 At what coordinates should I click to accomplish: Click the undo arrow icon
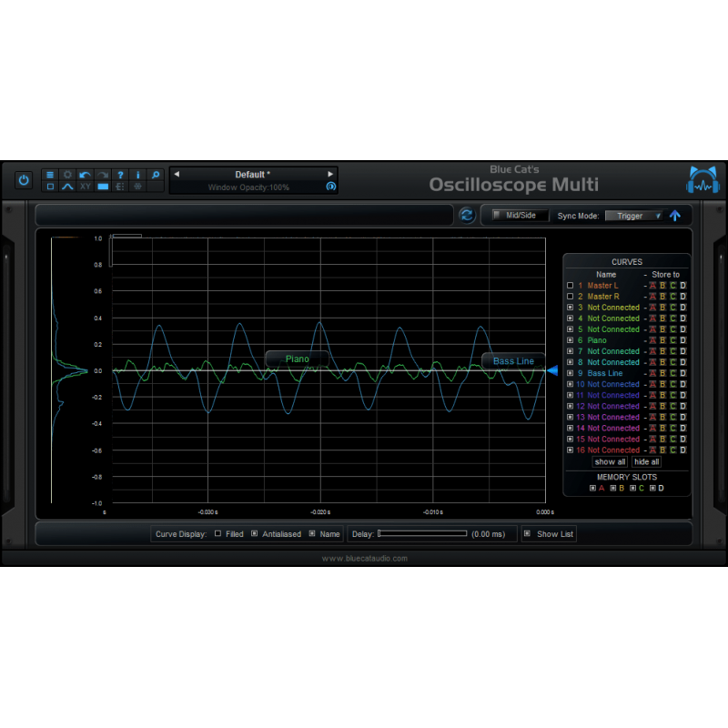[x=85, y=175]
